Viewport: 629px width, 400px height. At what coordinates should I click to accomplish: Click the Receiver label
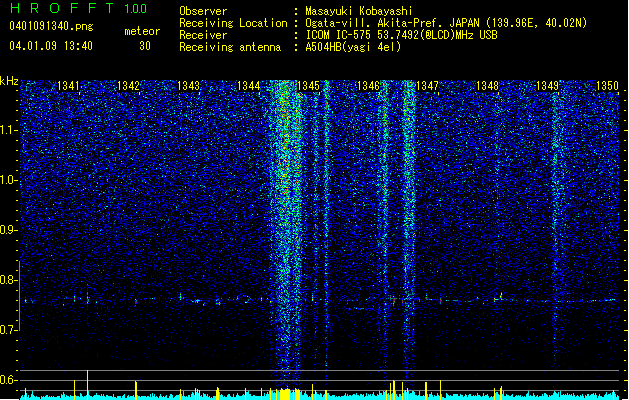click(203, 35)
